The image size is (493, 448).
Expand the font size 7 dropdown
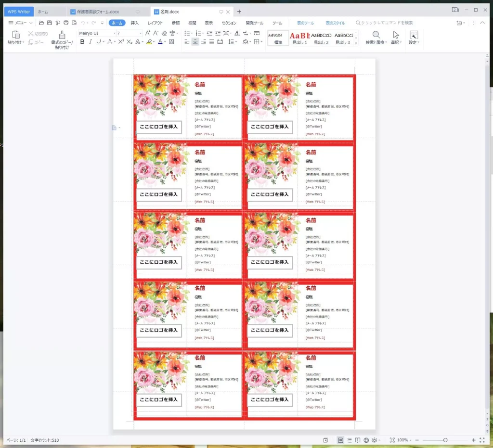tap(140, 33)
